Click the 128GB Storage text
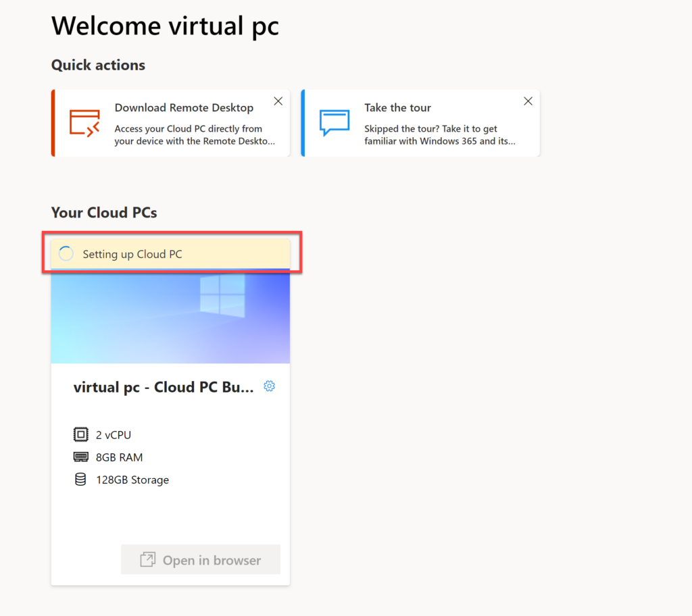The width and height of the screenshot is (692, 616). (132, 480)
